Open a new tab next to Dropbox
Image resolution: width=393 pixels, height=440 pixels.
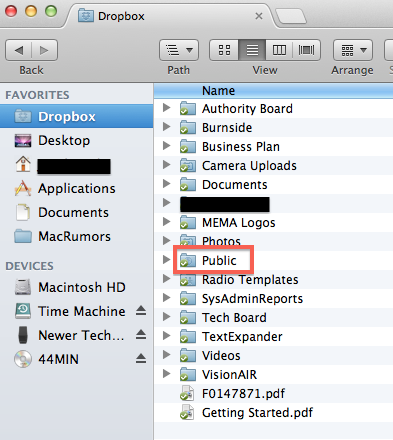click(x=291, y=16)
